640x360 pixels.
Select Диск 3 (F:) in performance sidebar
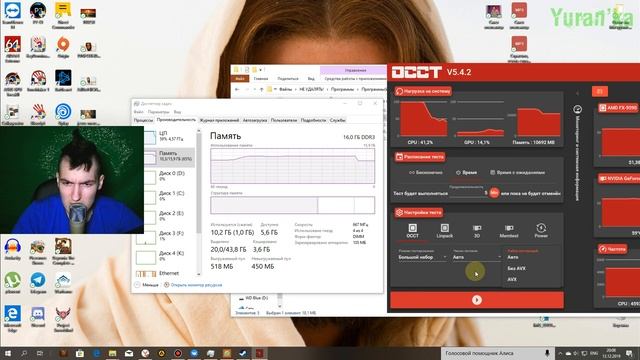point(165,236)
